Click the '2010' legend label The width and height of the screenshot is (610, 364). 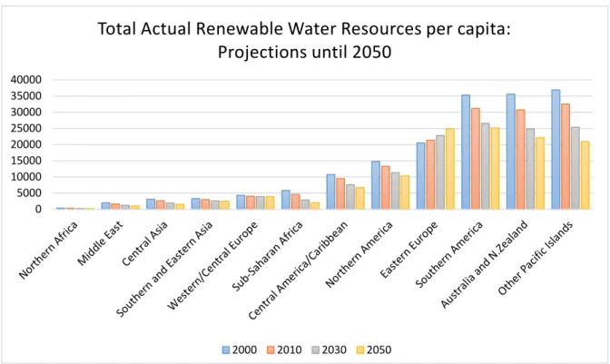[289, 350]
